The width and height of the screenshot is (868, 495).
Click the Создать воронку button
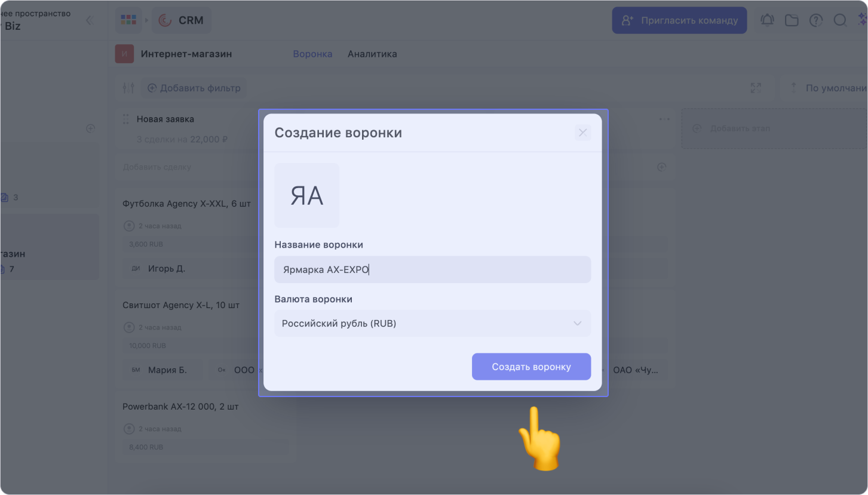[531, 367]
